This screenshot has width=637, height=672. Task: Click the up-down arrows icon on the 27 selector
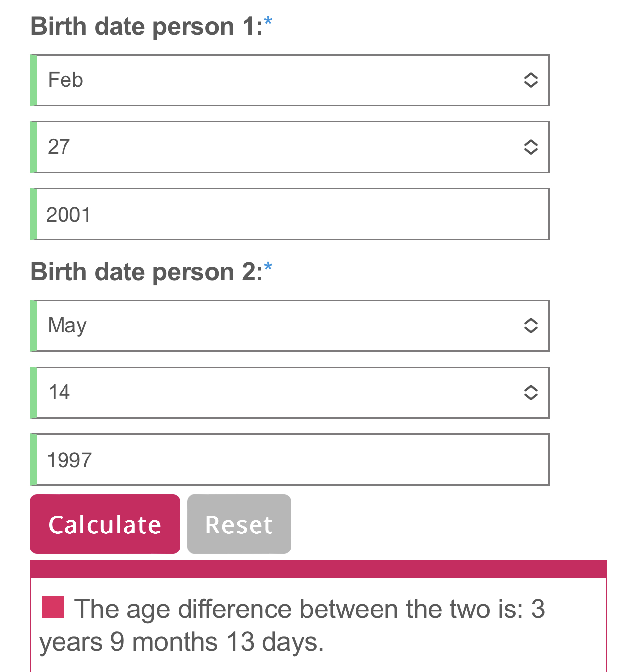pos(531,147)
